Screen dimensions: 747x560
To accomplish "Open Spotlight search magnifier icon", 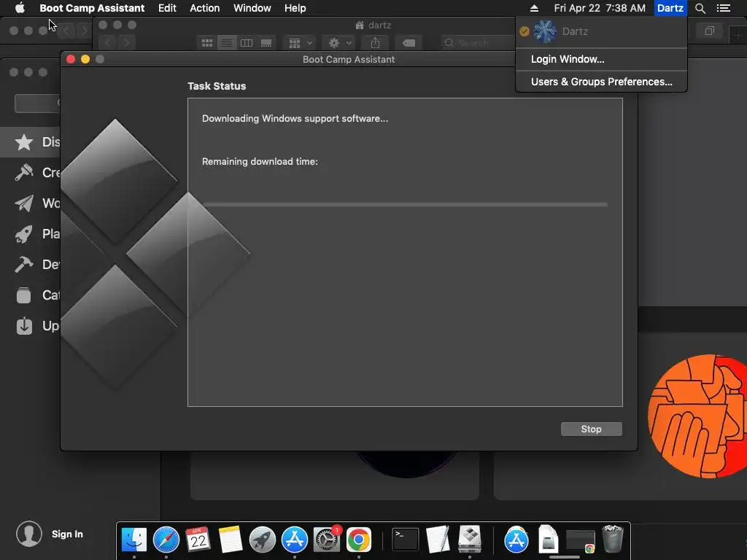I will [700, 8].
